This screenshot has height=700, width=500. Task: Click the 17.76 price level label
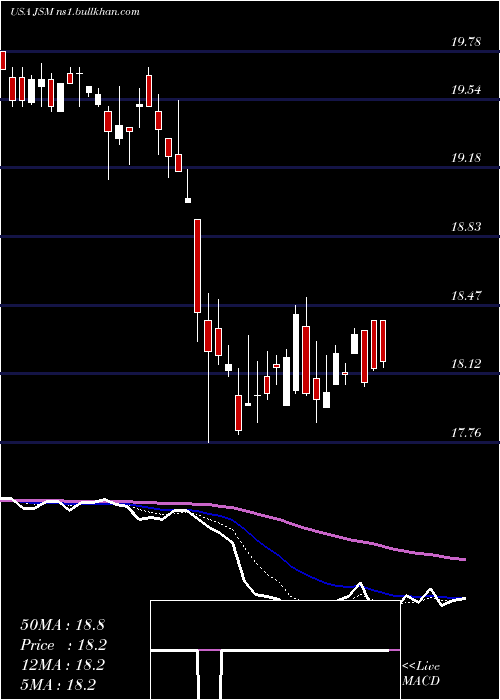[467, 433]
